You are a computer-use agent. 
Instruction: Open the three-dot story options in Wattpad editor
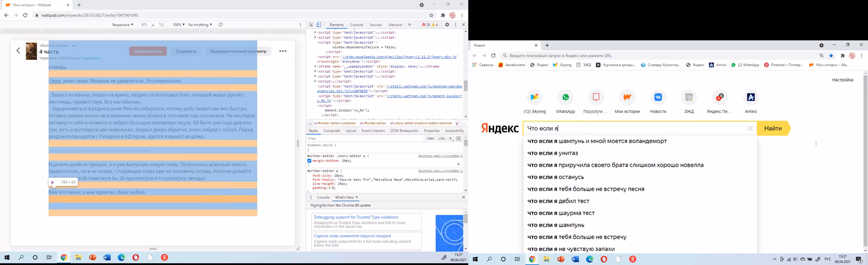(x=283, y=51)
